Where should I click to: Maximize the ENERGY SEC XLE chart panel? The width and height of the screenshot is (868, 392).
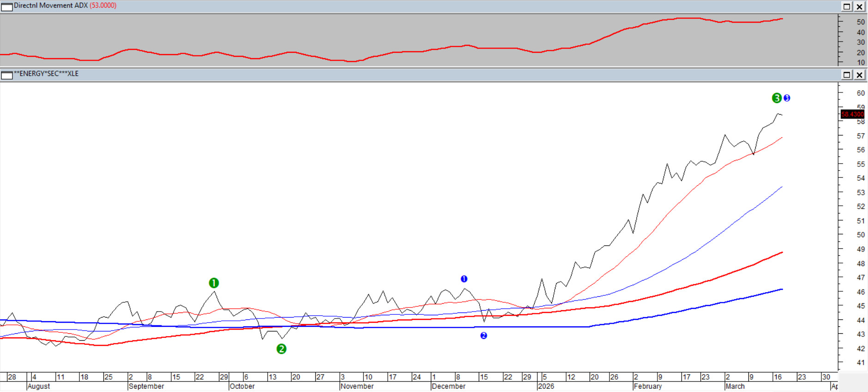(847, 75)
